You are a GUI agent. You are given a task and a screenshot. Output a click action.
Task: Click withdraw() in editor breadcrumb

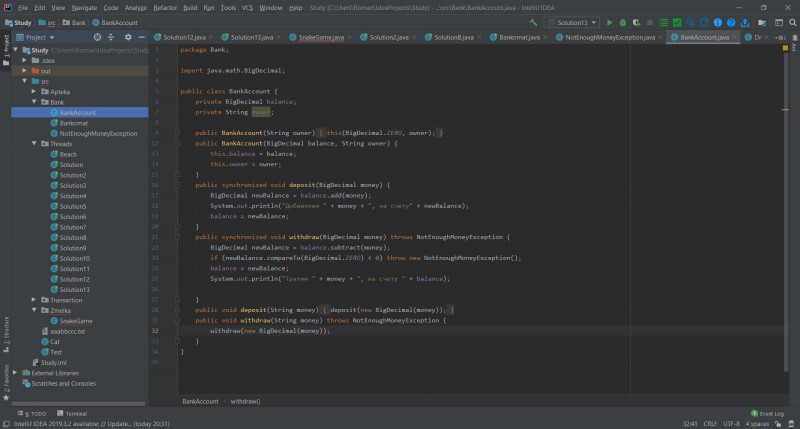245,401
